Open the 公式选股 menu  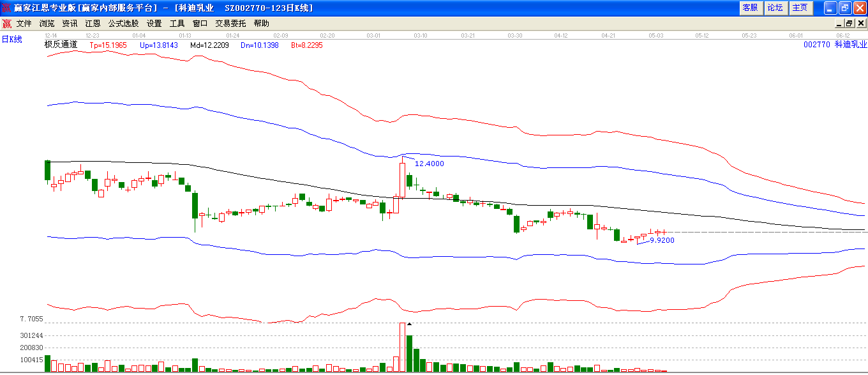coord(124,24)
